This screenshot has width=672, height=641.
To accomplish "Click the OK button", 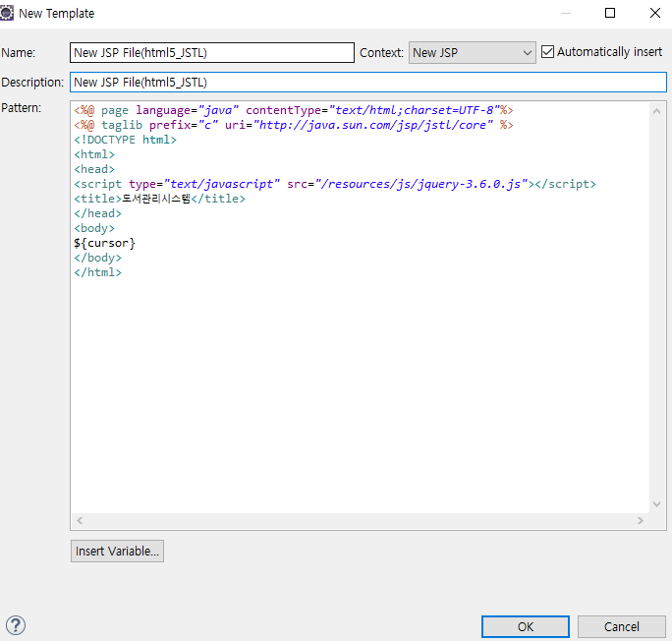I will tap(525, 627).
